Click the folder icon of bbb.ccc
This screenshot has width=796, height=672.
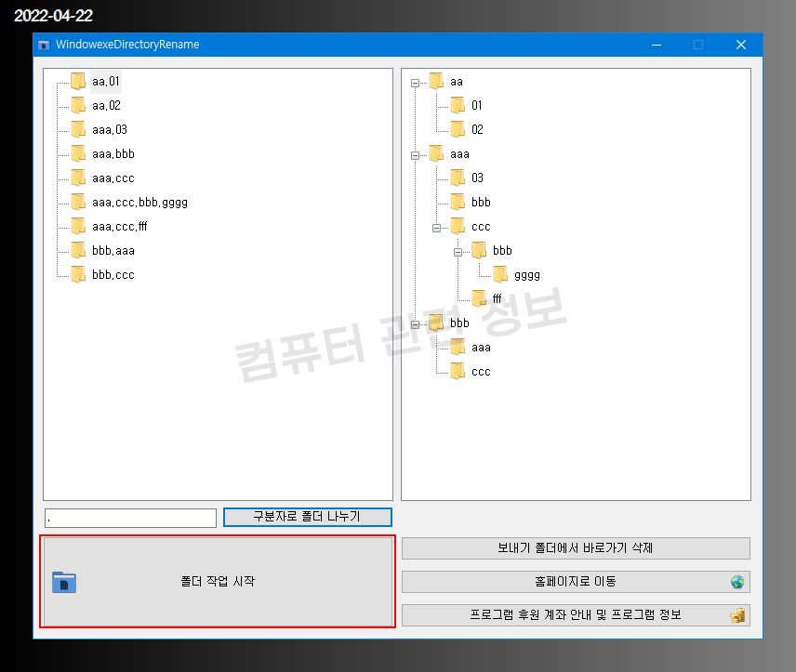78,274
